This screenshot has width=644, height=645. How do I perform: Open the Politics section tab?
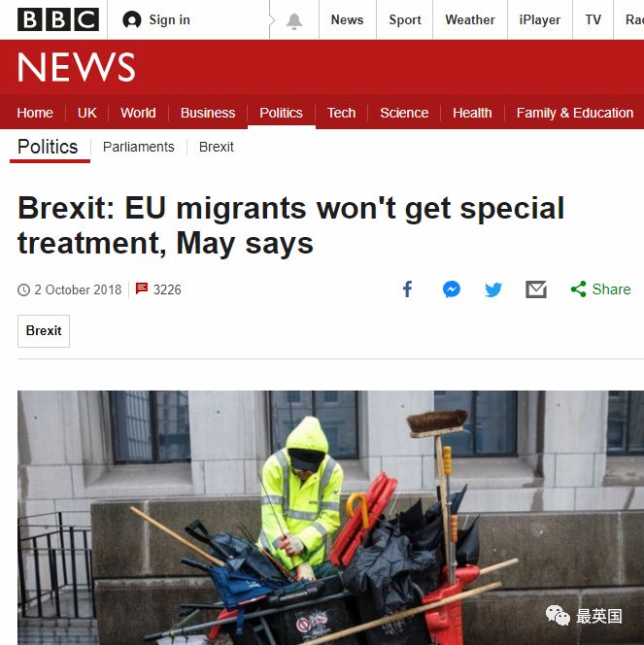282,113
